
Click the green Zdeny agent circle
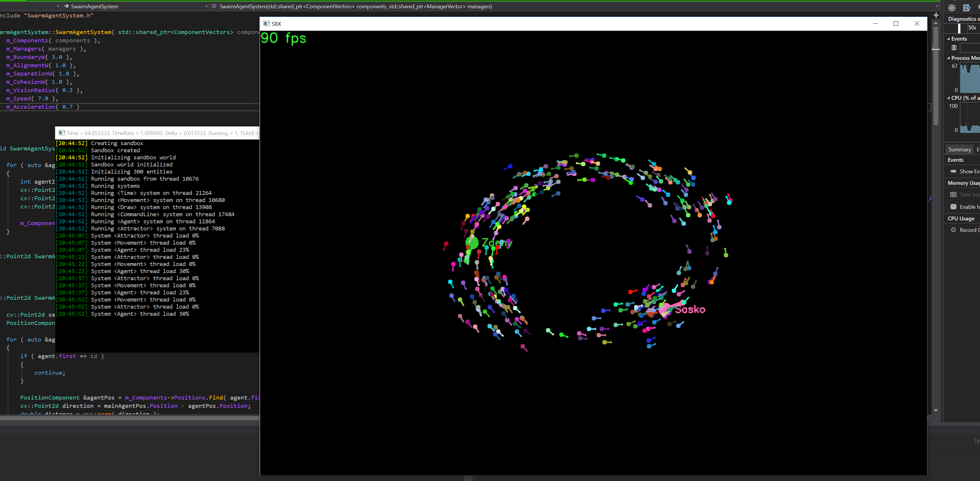[472, 243]
